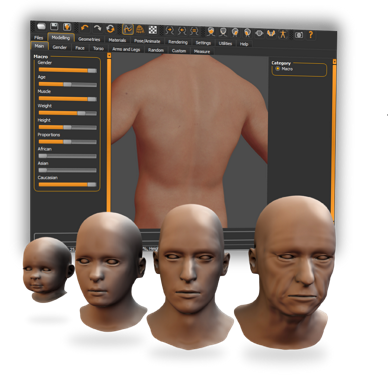
Task: Click the Height slider
Action: click(x=68, y=127)
